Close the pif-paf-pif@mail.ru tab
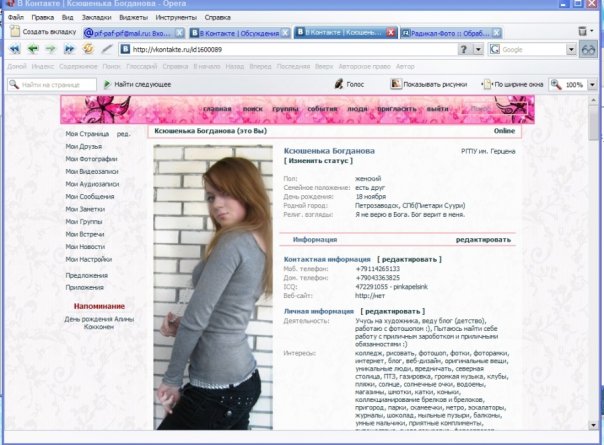 point(180,33)
